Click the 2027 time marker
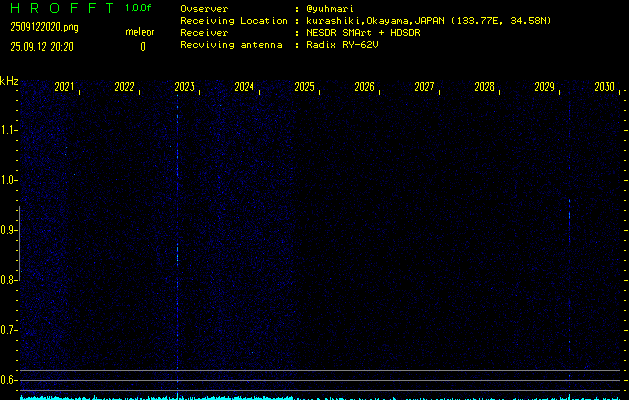This screenshot has height=400, width=629. pyautogui.click(x=424, y=87)
